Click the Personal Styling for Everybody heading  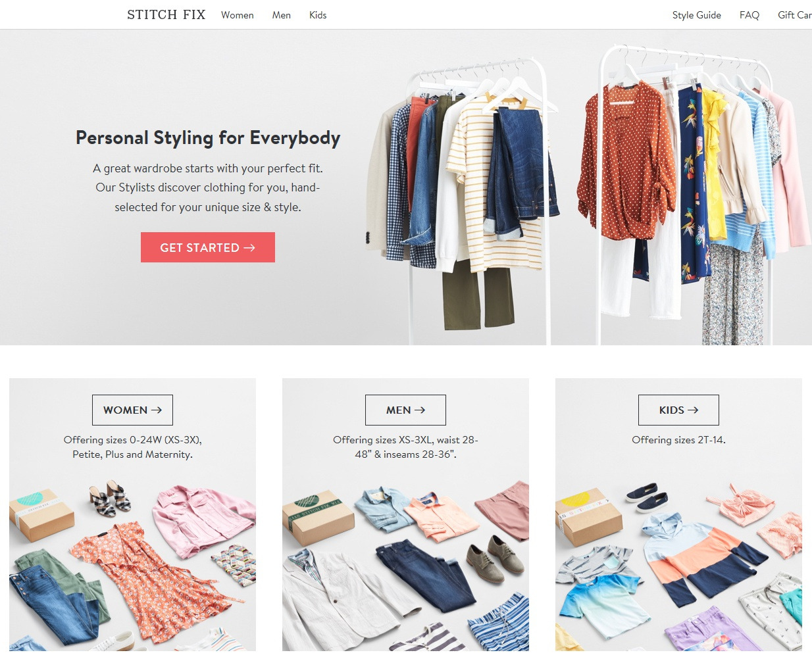208,137
